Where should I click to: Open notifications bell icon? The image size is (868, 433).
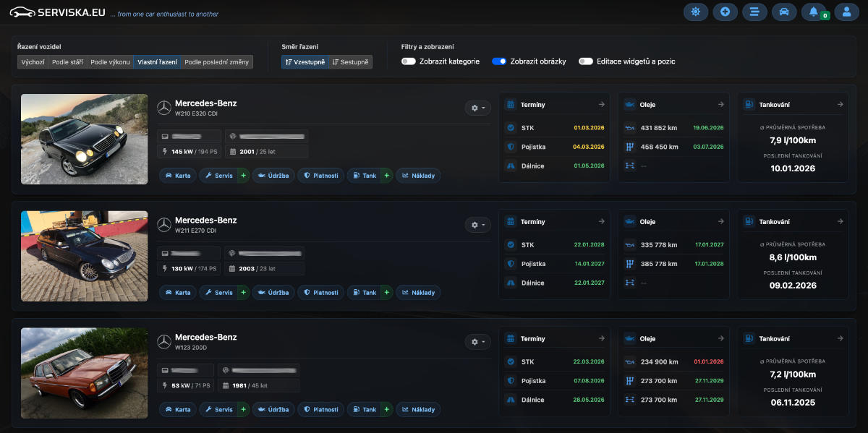point(814,12)
